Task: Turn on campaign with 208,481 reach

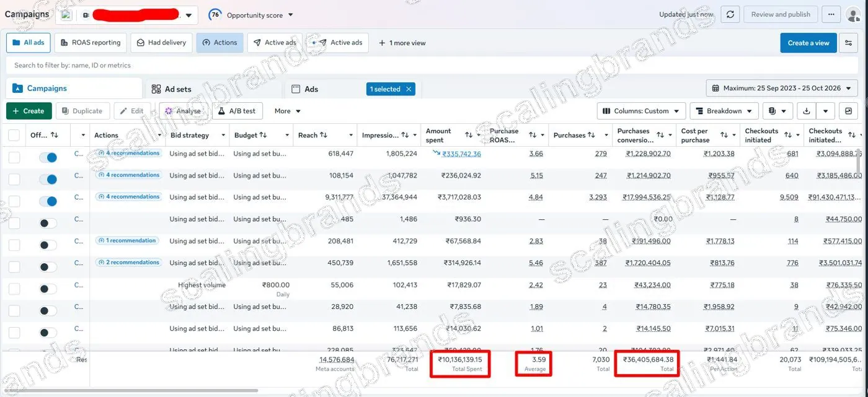Action: (x=48, y=245)
